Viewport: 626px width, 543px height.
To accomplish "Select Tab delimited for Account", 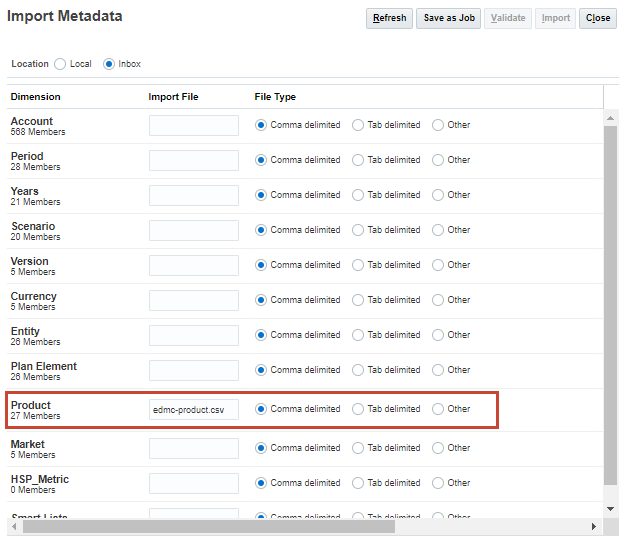I will pos(358,125).
